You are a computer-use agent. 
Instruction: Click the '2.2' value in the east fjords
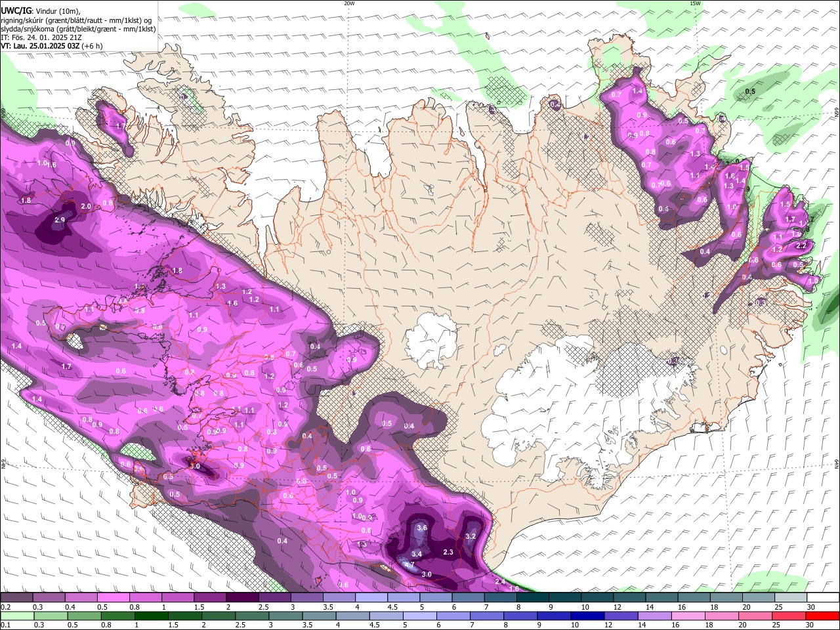coord(800,245)
